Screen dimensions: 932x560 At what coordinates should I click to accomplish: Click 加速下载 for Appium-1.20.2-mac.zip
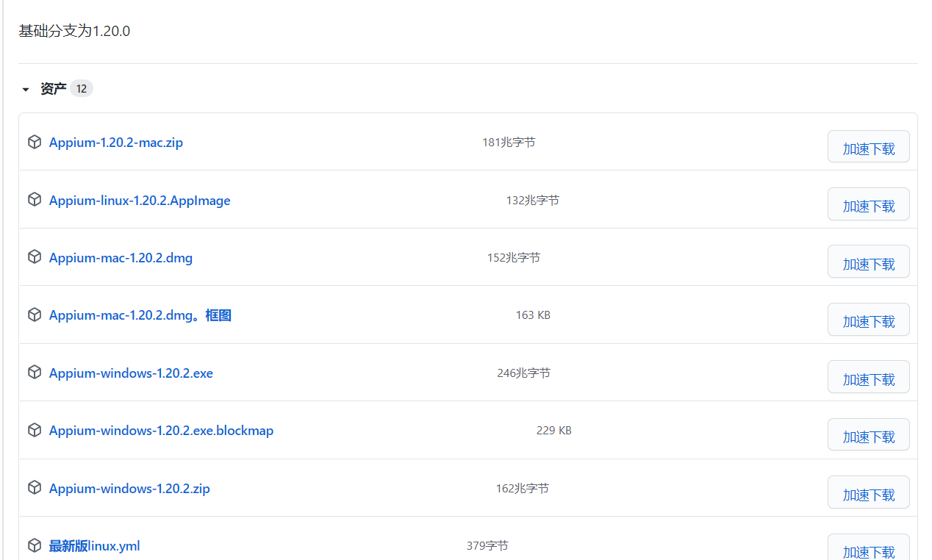[x=868, y=146]
